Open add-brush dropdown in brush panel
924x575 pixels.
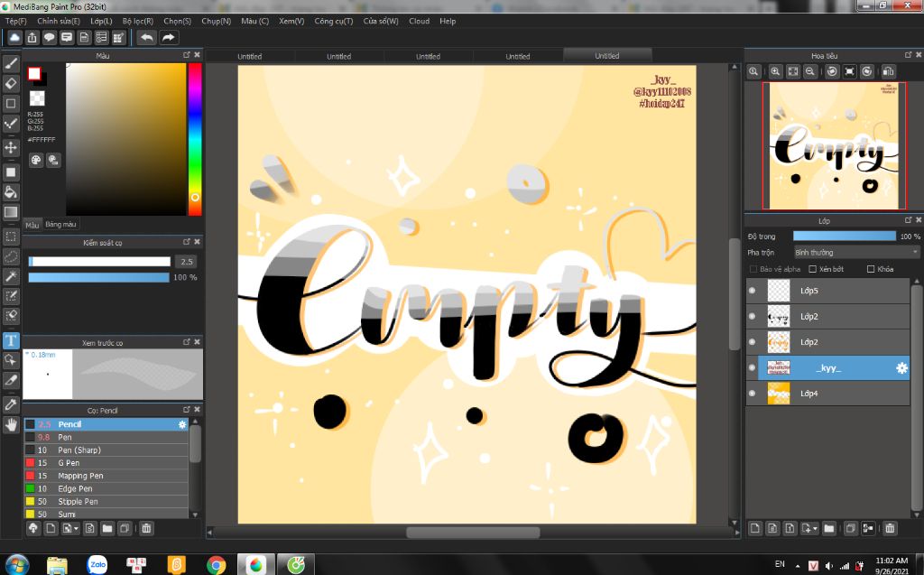point(70,528)
